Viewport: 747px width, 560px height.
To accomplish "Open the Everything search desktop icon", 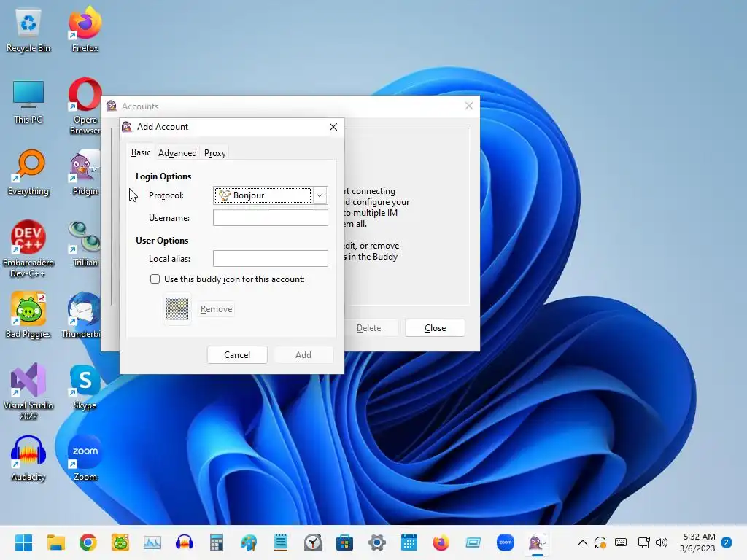I will (28, 173).
